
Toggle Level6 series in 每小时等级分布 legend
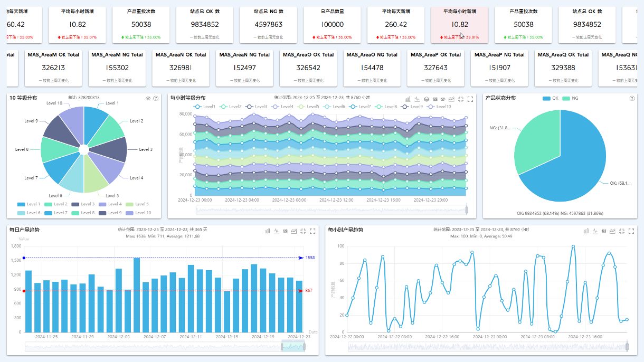click(334, 107)
